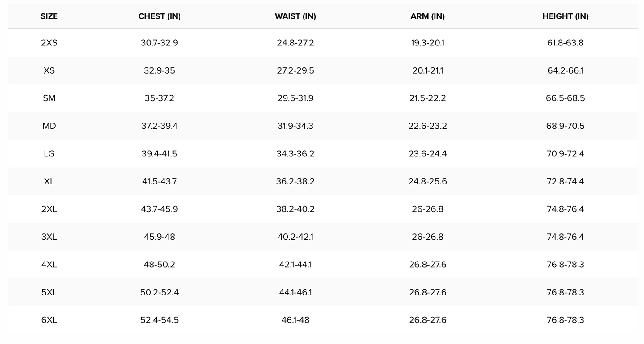The image size is (644, 344).
Task: Click the XL waist value 36.2-38.2
Action: [x=295, y=181]
